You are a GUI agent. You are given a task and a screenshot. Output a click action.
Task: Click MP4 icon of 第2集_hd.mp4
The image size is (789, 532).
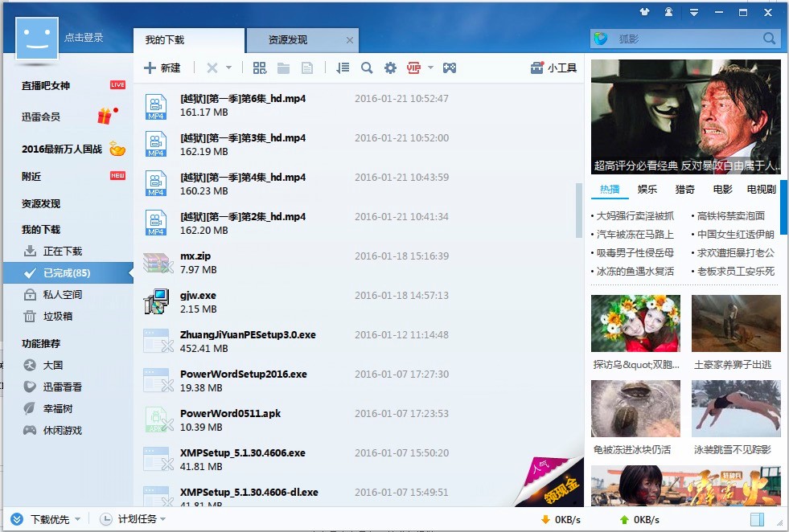click(155, 223)
